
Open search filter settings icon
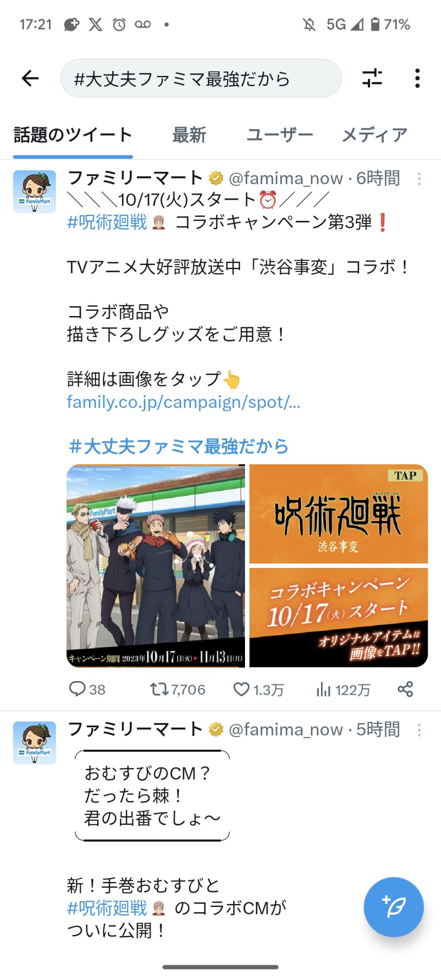click(372, 78)
